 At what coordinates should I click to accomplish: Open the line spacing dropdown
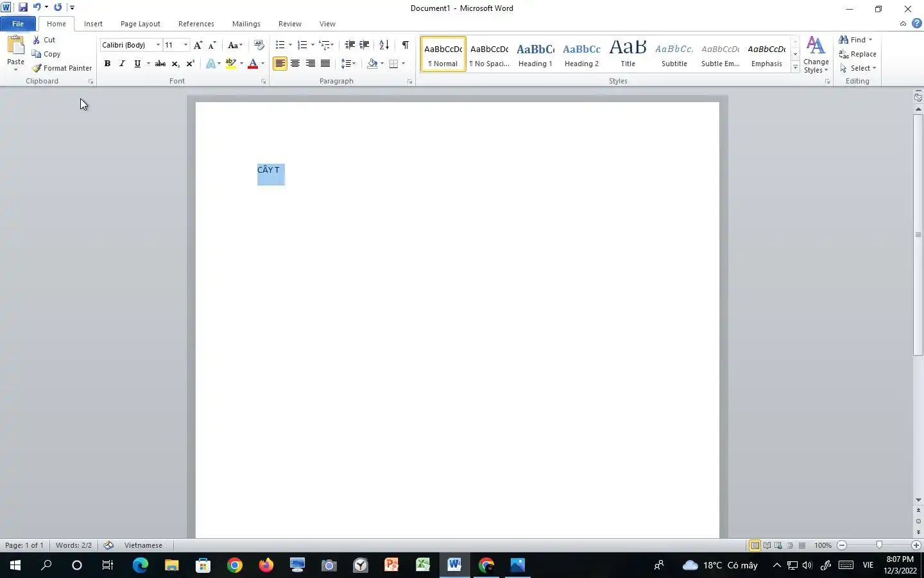348,64
